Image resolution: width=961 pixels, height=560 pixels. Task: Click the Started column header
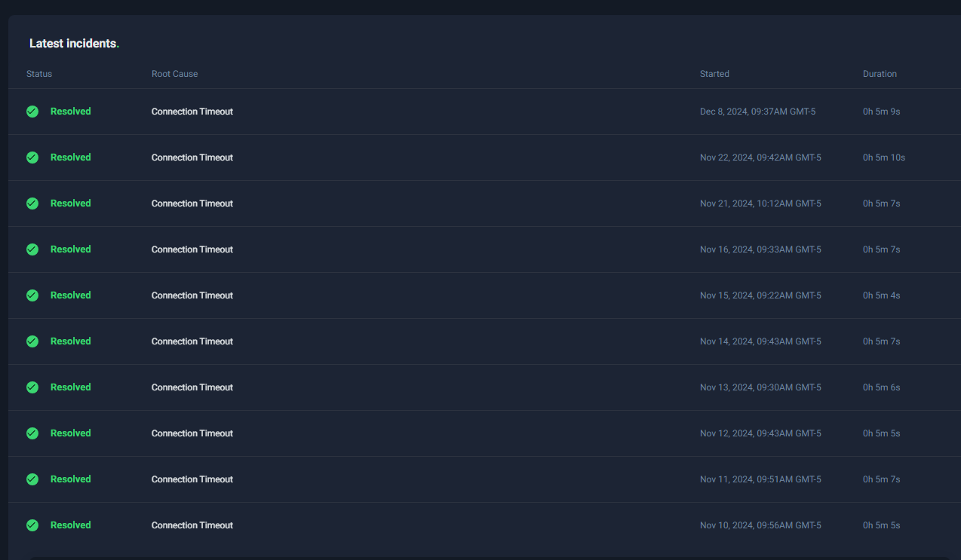tap(714, 74)
